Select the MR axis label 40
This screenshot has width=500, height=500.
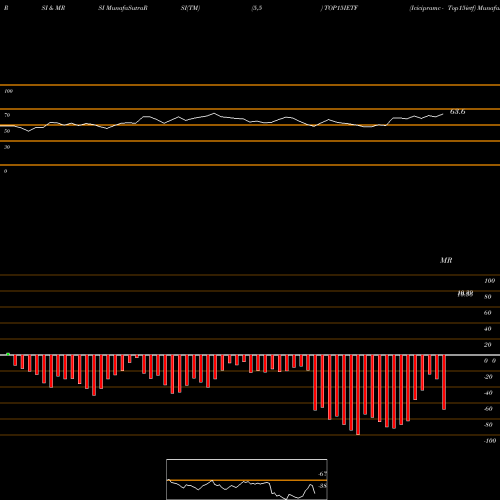(x=488, y=329)
